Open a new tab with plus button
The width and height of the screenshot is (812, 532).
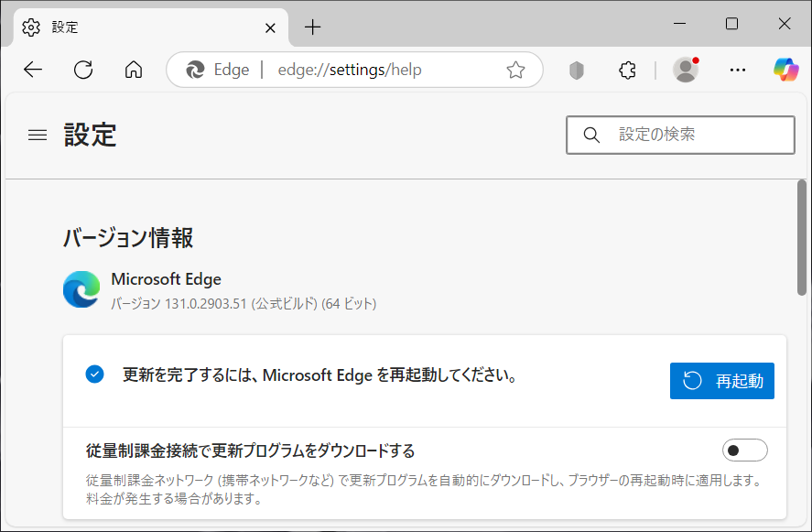pos(312,27)
